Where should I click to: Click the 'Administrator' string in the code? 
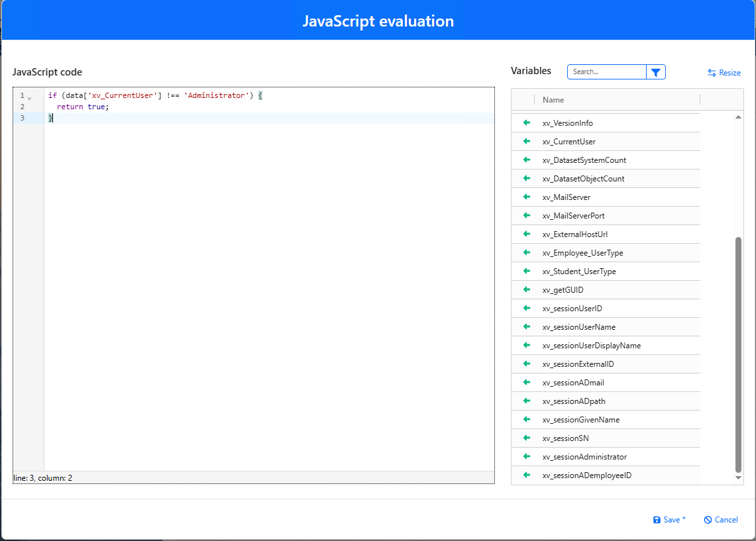[217, 95]
